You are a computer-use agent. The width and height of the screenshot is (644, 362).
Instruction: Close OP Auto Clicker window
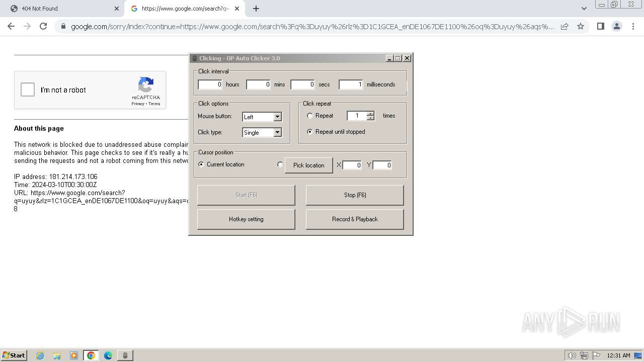407,58
